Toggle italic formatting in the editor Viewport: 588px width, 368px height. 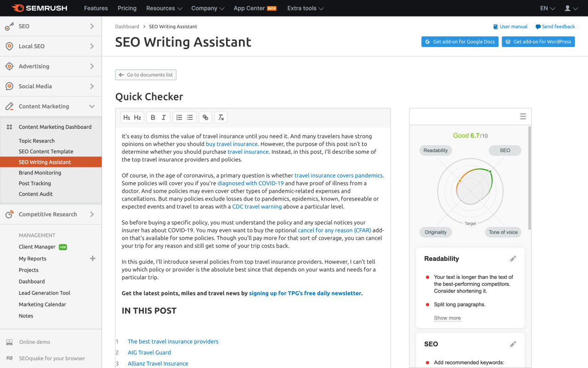164,117
